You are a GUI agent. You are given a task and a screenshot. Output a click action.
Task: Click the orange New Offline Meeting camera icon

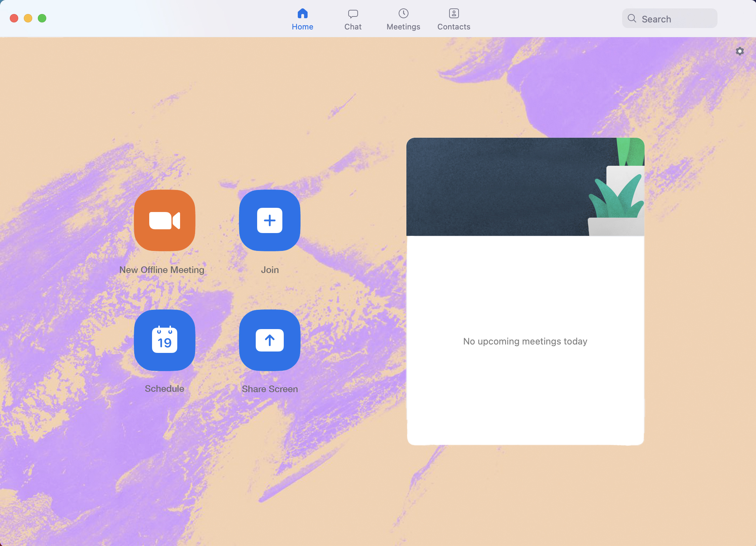(x=164, y=220)
